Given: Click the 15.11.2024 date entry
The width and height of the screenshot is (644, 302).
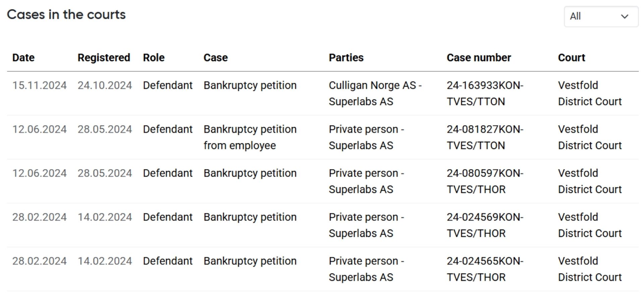Looking at the screenshot, I should coord(39,86).
